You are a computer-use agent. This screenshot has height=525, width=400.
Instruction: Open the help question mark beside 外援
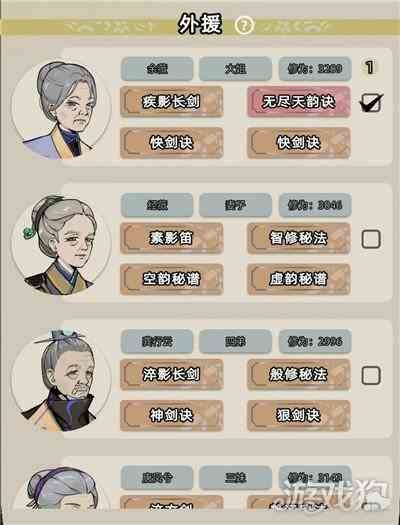pos(244,25)
